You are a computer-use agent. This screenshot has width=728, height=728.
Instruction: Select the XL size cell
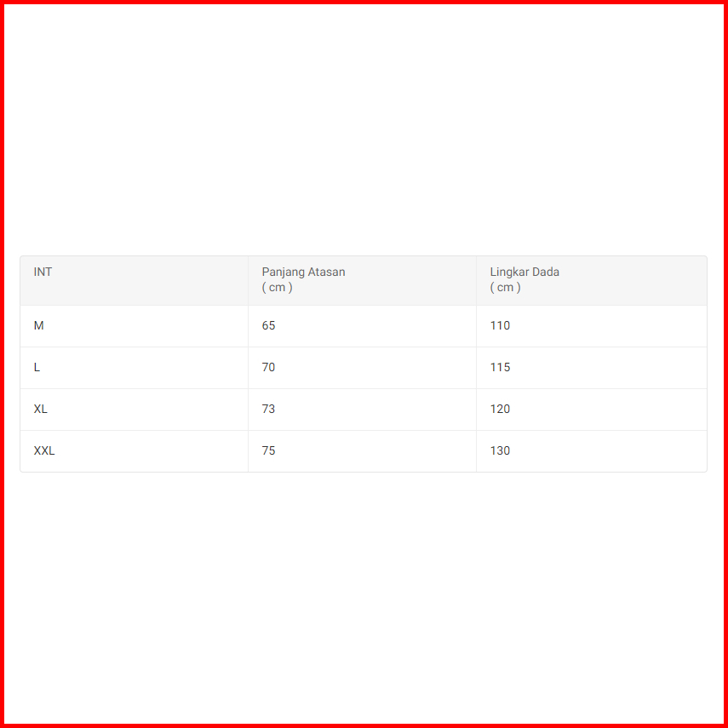click(x=41, y=410)
